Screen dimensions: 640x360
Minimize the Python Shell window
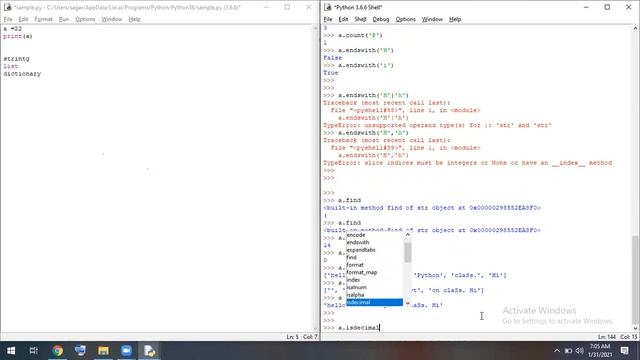586,7
